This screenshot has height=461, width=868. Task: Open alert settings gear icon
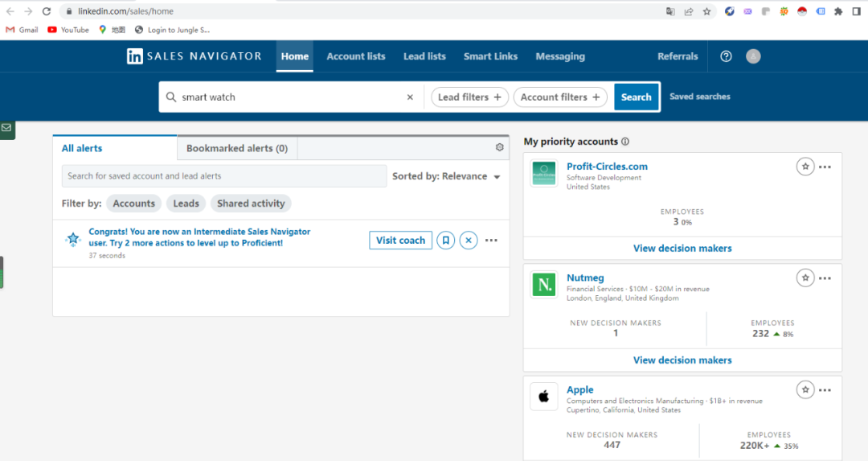click(x=499, y=147)
